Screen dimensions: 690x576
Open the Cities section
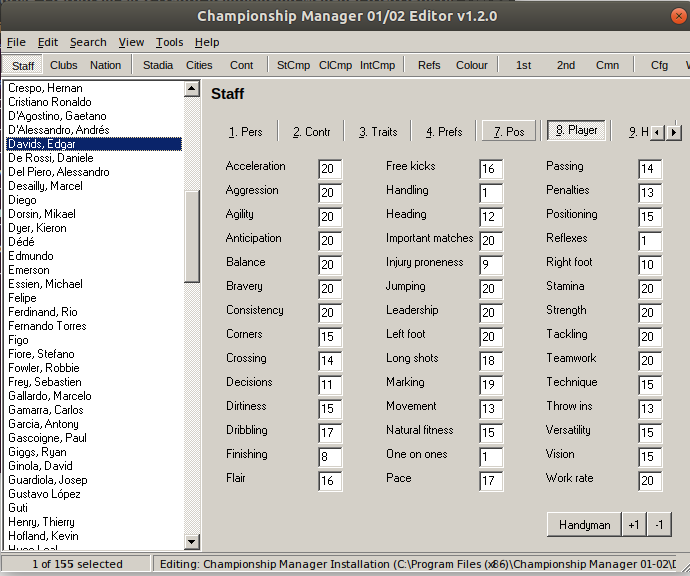click(x=199, y=65)
